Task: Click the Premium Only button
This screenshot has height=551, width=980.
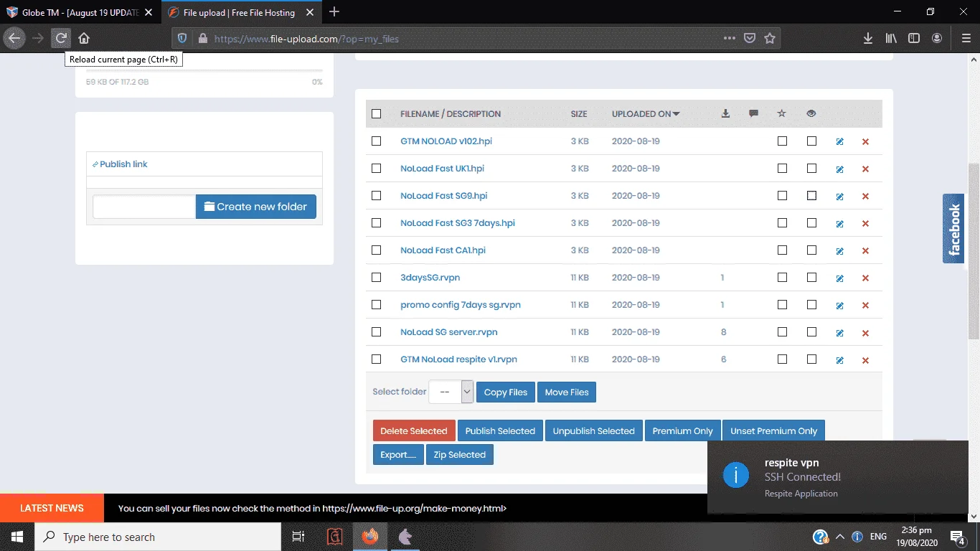Action: click(683, 431)
